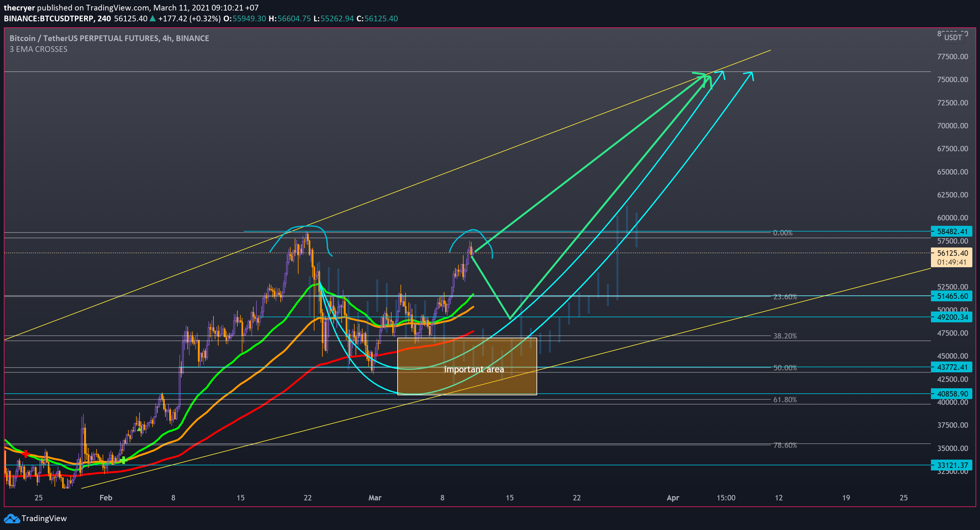Click the BINANCE:BTCUSDTPERP symbol text
This screenshot has height=530, width=980.
(x=49, y=18)
